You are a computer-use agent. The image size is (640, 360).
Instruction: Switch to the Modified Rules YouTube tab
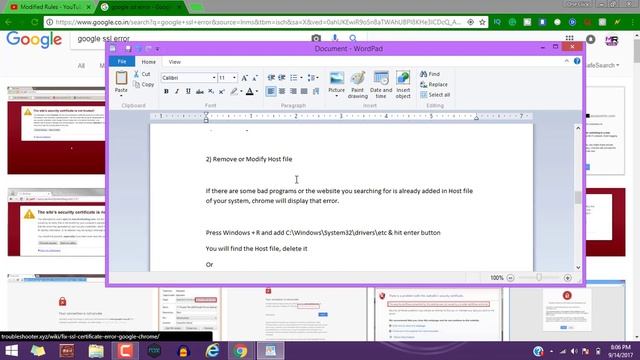pyautogui.click(x=51, y=7)
